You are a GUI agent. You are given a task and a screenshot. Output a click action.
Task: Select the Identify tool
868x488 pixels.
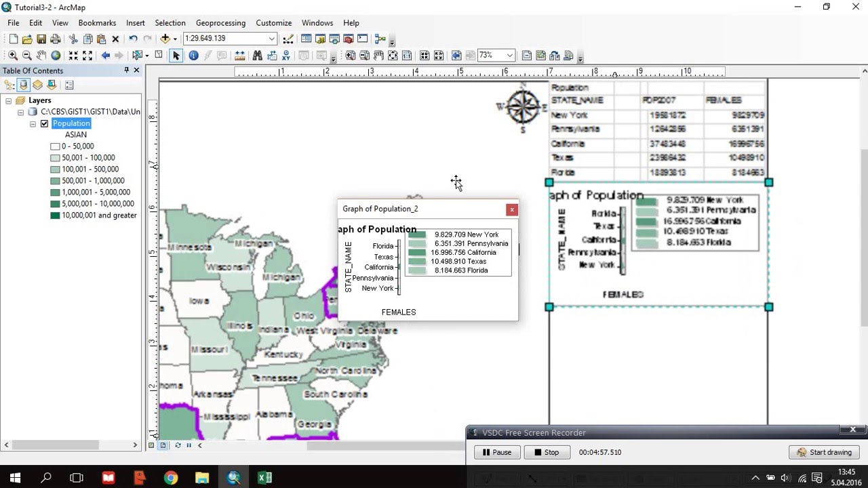(193, 56)
